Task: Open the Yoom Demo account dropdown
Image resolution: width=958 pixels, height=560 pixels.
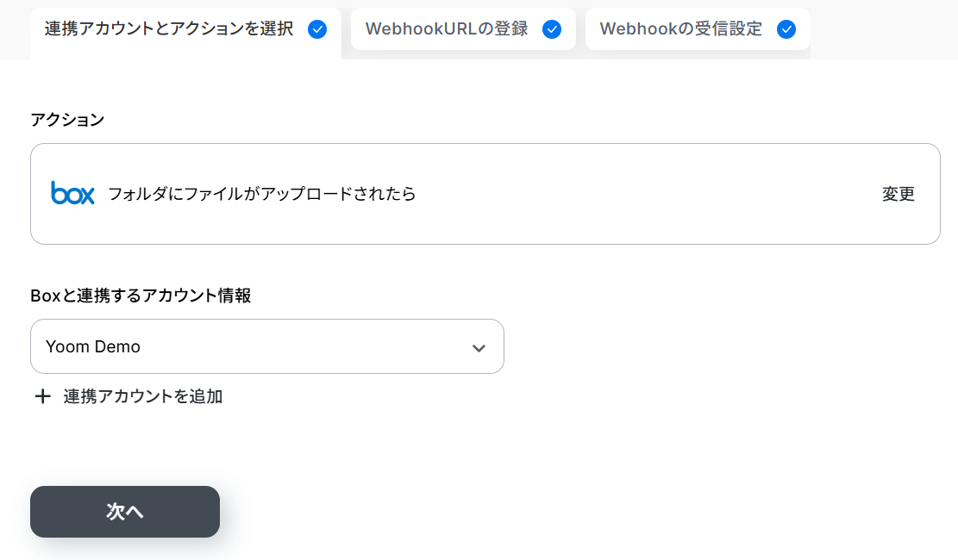Action: coord(267,346)
